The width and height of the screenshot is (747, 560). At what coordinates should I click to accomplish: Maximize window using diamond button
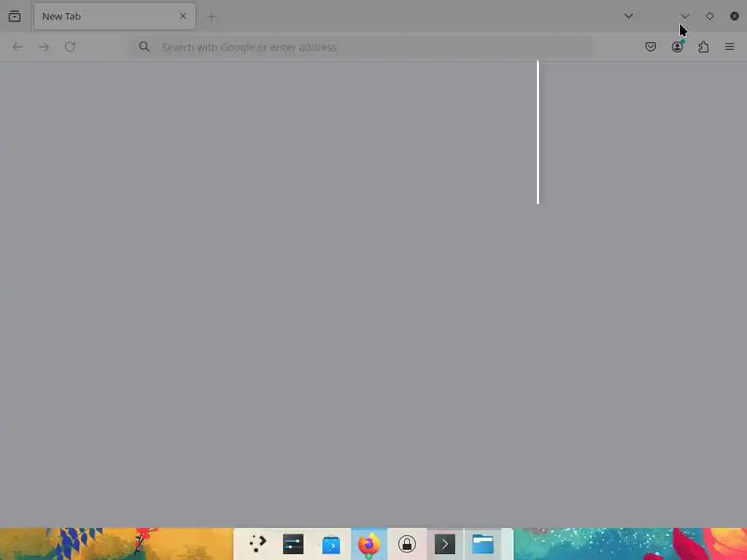point(710,16)
